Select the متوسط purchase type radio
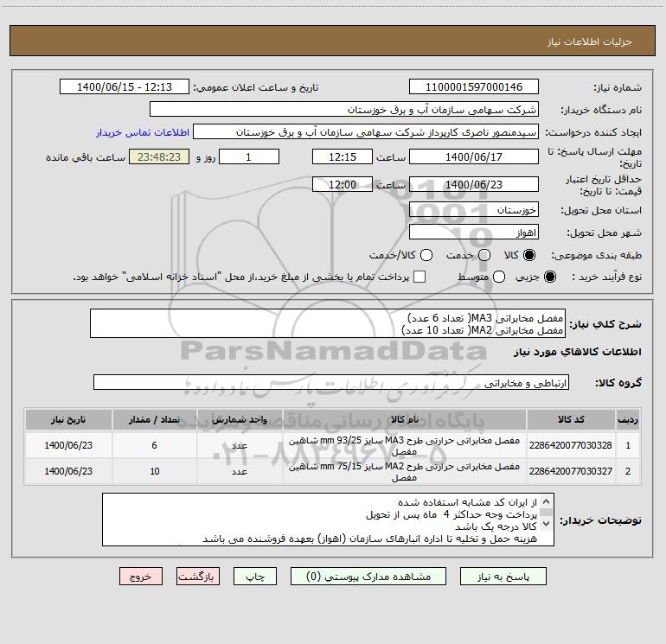The height and width of the screenshot is (644, 666). (x=499, y=277)
